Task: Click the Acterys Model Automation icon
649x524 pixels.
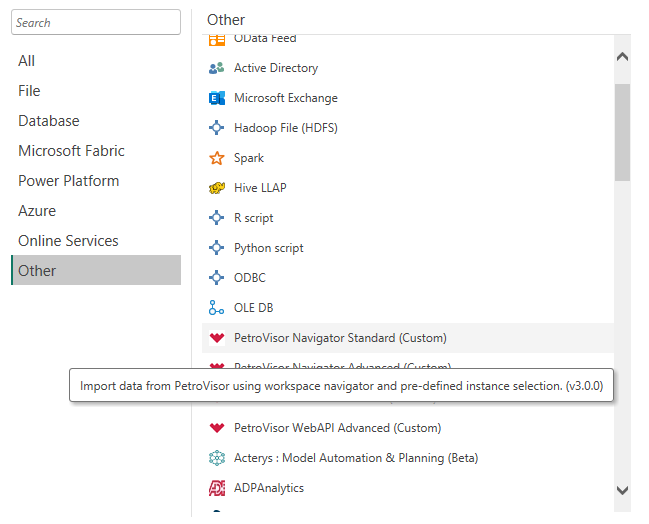Action: click(216, 458)
